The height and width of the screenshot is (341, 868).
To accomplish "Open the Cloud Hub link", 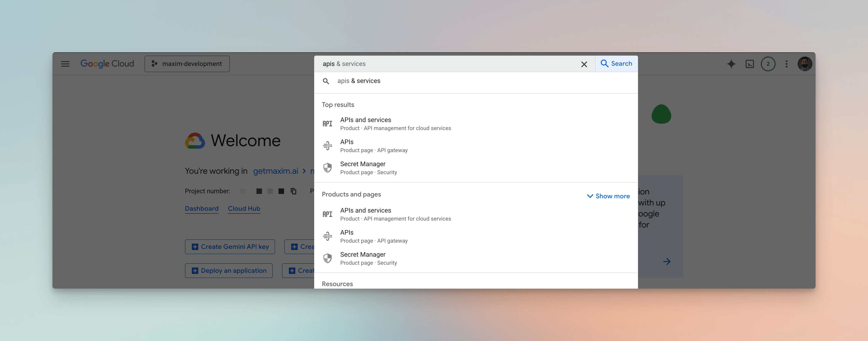I will pyautogui.click(x=244, y=209).
